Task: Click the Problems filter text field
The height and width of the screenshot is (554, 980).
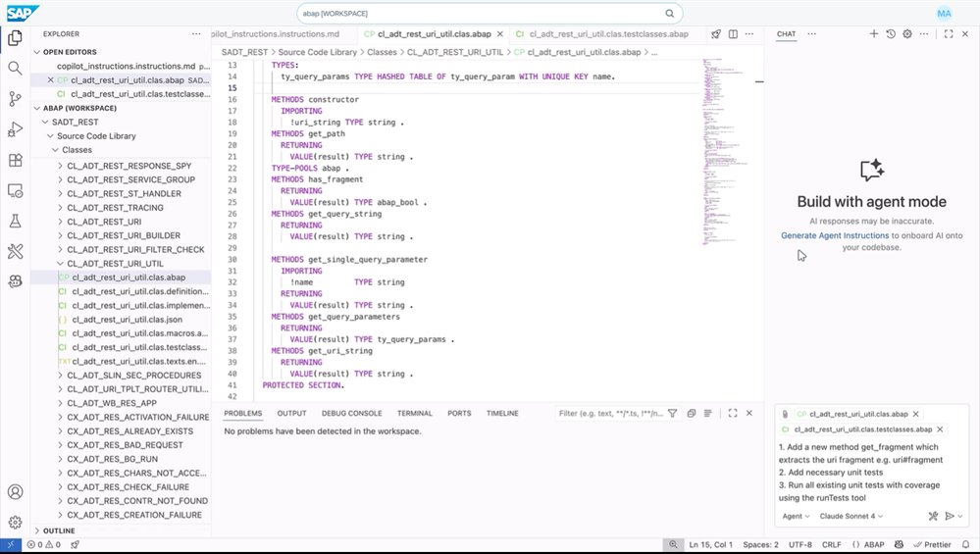Action: click(x=610, y=413)
